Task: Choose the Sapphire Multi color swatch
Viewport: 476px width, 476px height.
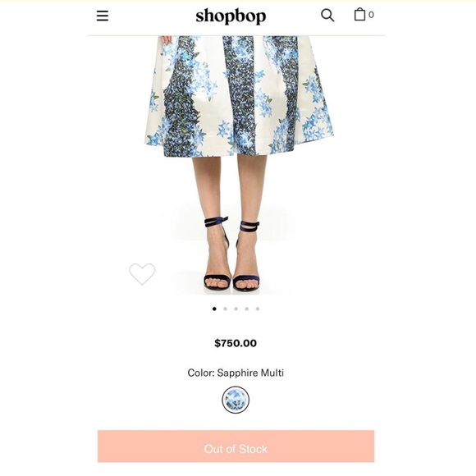Action: pos(236,400)
